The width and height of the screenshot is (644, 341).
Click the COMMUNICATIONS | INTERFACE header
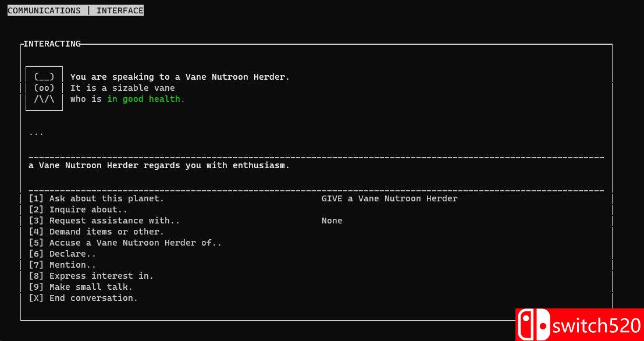(x=75, y=10)
